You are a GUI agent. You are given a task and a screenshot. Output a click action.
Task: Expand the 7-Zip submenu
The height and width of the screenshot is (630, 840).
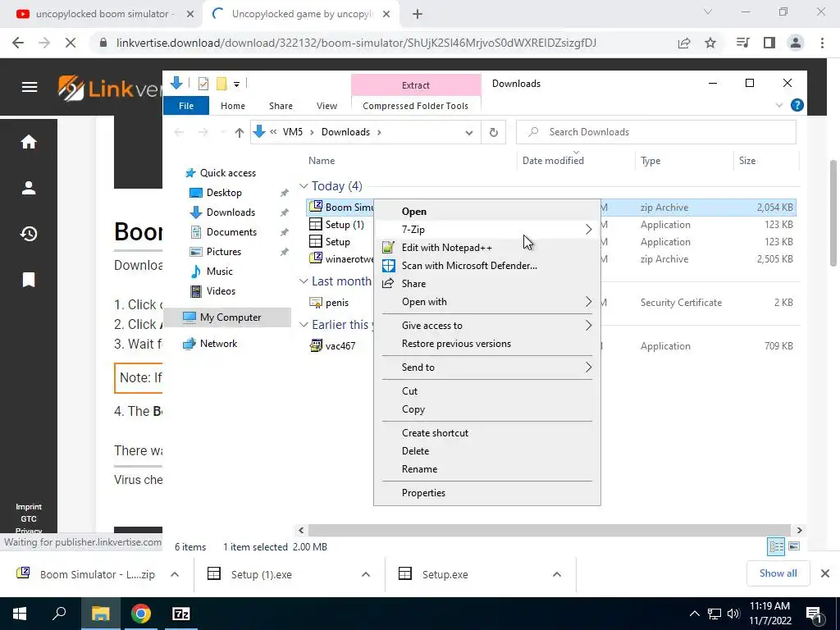[487, 230]
